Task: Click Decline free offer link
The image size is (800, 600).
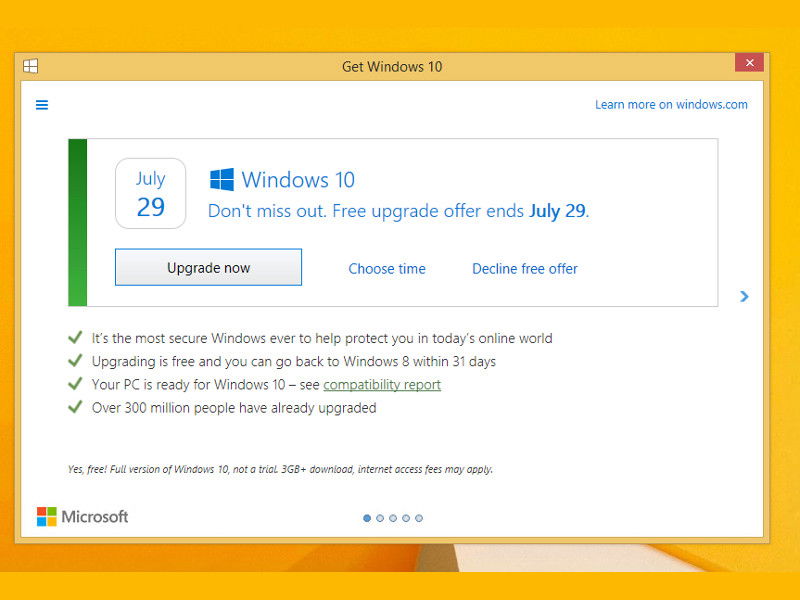Action: 524,269
